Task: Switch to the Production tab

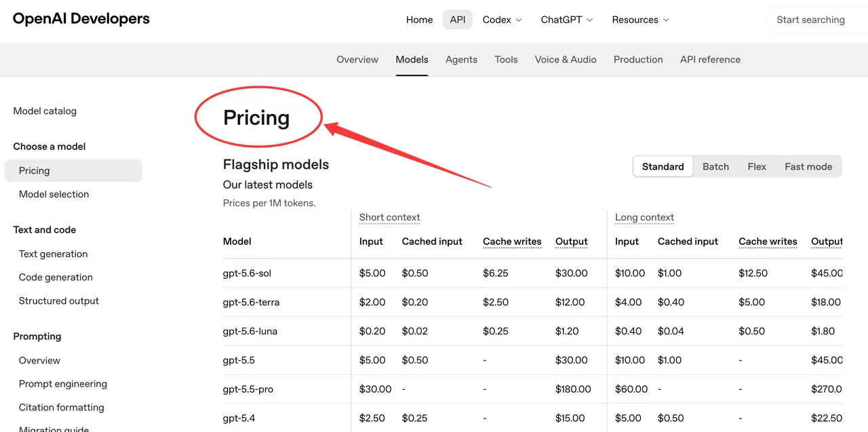Action: point(638,60)
